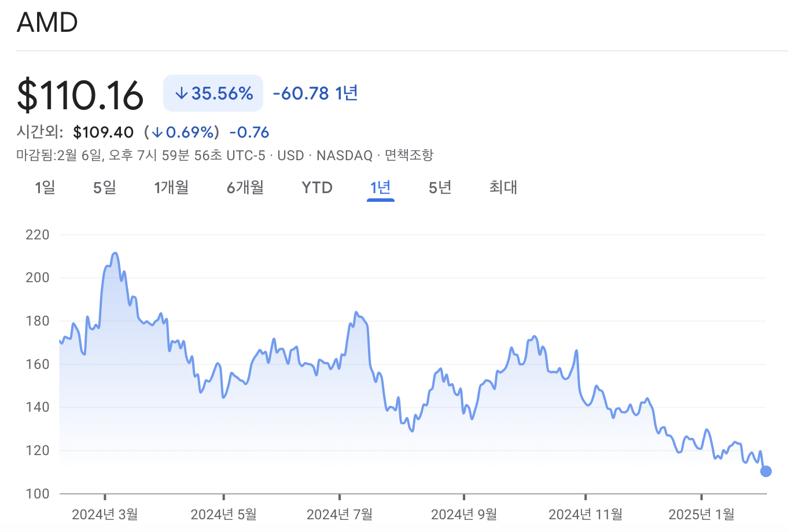Click the AMD stock title heading
This screenshot has width=788, height=532.
(48, 23)
